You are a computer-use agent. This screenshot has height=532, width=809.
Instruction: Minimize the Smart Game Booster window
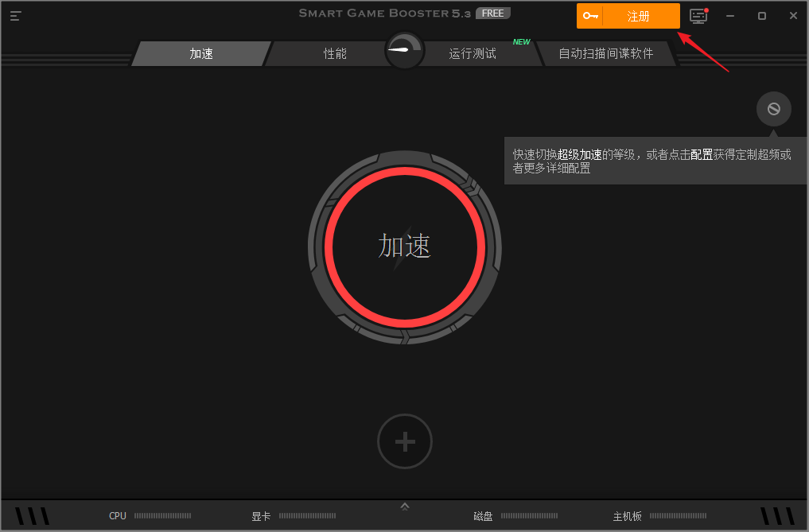coord(730,16)
